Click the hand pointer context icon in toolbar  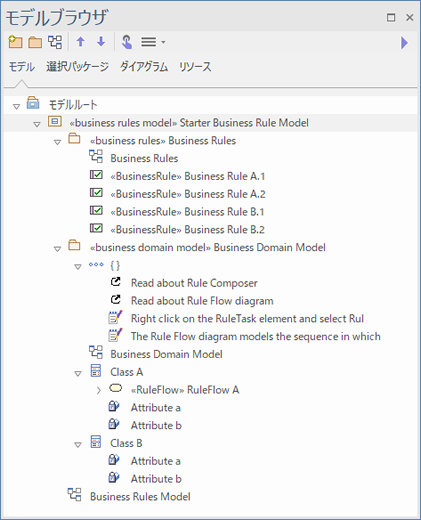126,42
